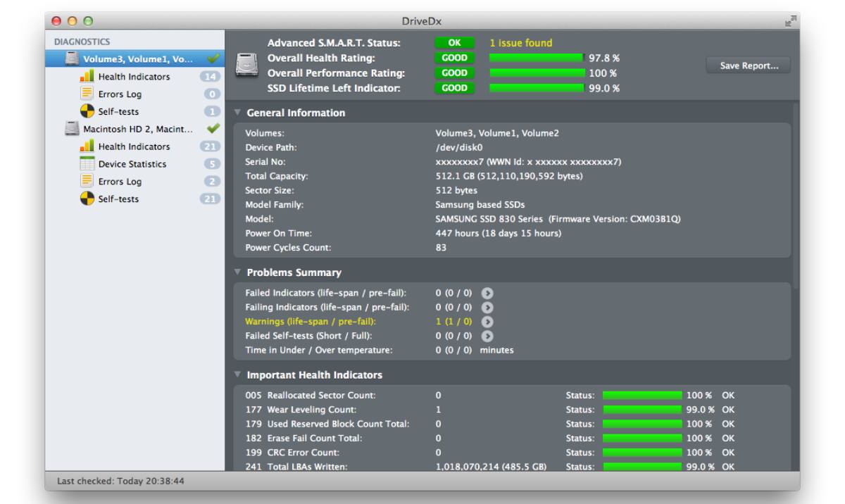Click the badge 2 next to Errors Log

pyautogui.click(x=212, y=182)
